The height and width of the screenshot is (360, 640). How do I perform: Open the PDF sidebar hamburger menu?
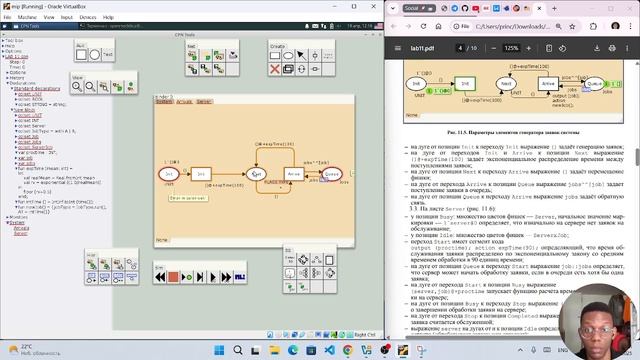pos(398,48)
